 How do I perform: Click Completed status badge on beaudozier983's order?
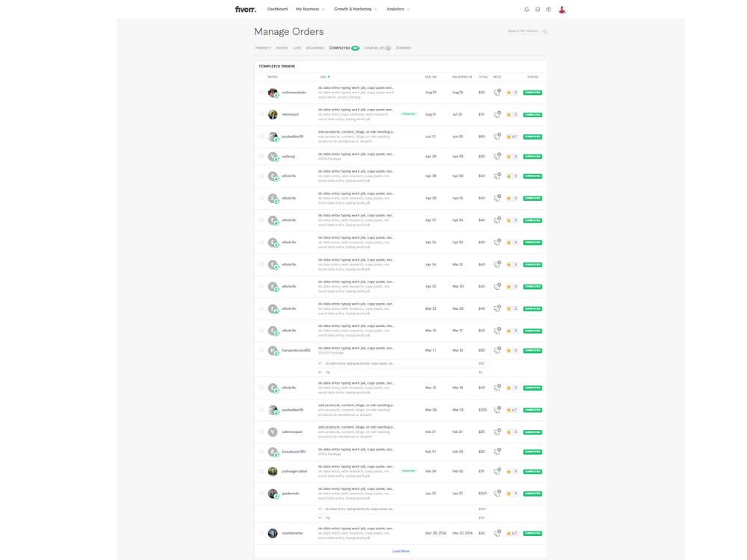click(x=532, y=452)
